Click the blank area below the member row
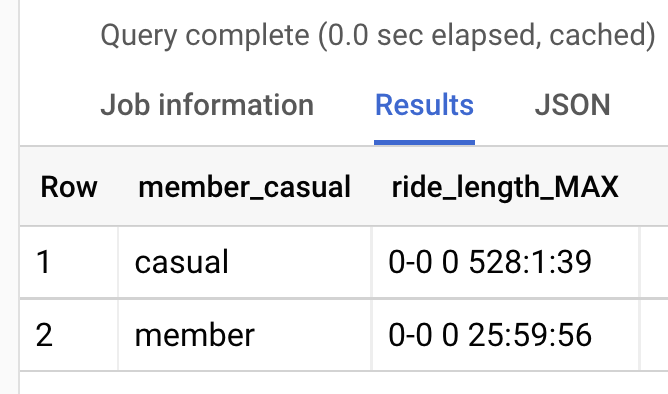The image size is (668, 394). tap(344, 383)
